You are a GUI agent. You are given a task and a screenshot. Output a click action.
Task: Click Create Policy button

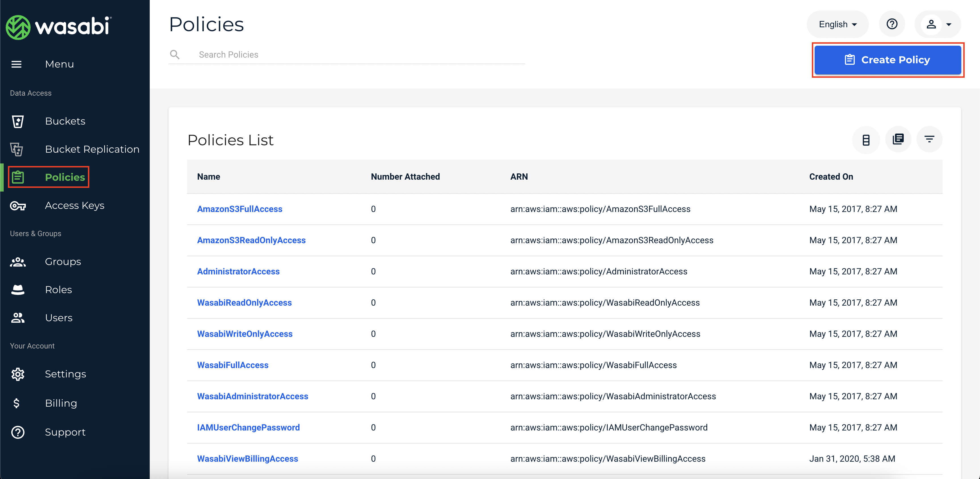pyautogui.click(x=888, y=59)
